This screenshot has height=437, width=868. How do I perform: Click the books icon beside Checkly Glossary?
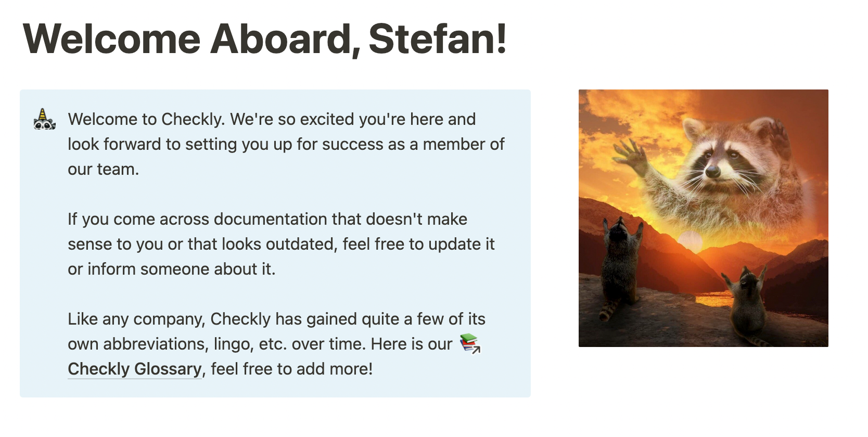470,344
